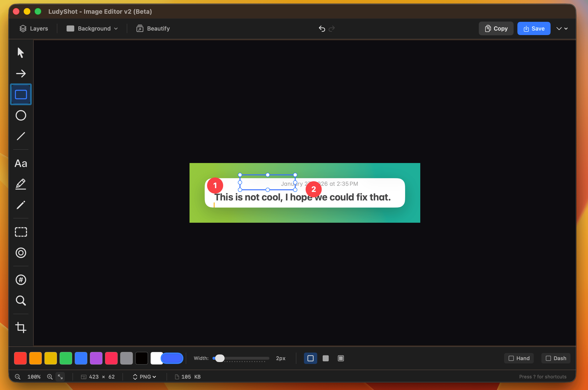Pick the red color swatch
This screenshot has width=588, height=390.
click(20, 358)
